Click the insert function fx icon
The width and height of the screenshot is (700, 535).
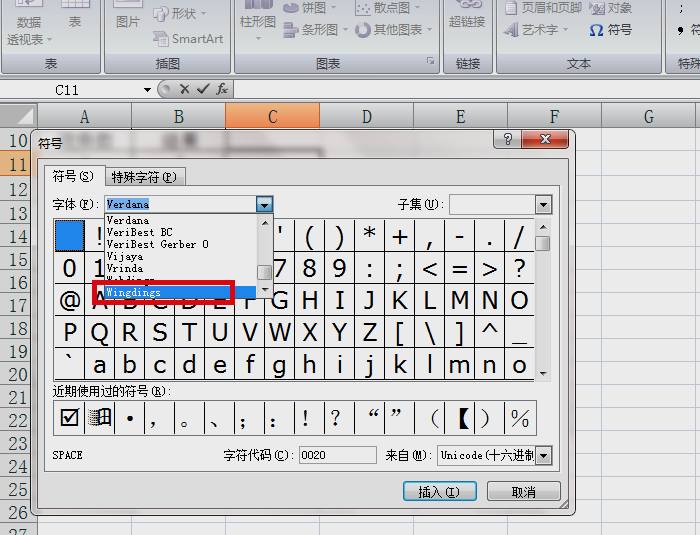pos(222,89)
